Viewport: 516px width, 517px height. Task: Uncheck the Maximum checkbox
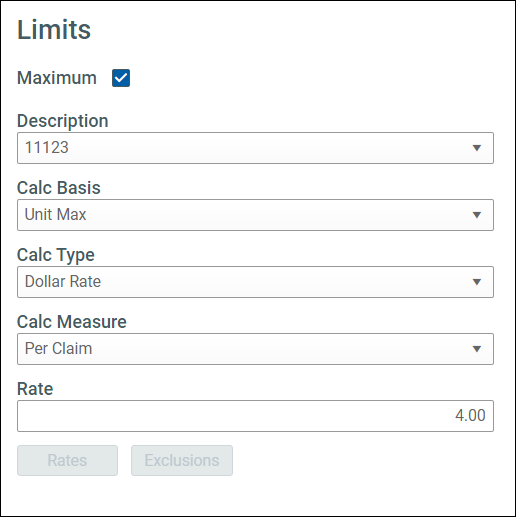click(x=121, y=78)
